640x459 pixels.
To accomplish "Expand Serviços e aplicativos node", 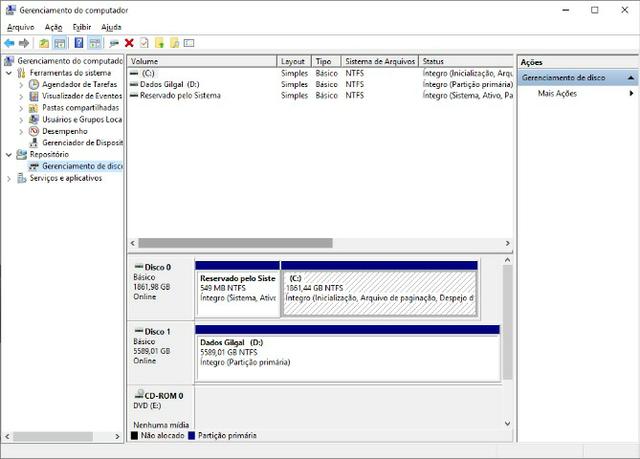I will pyautogui.click(x=9, y=178).
